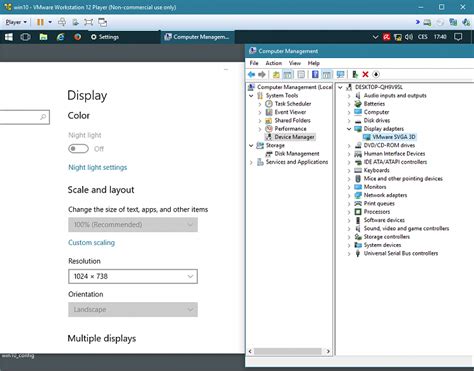Image resolution: width=474 pixels, height=371 pixels.
Task: Open the View menu in Computer Management
Action: click(295, 63)
